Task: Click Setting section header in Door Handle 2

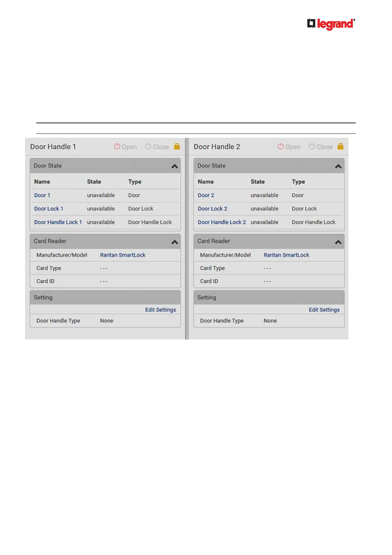Action: 269,297
